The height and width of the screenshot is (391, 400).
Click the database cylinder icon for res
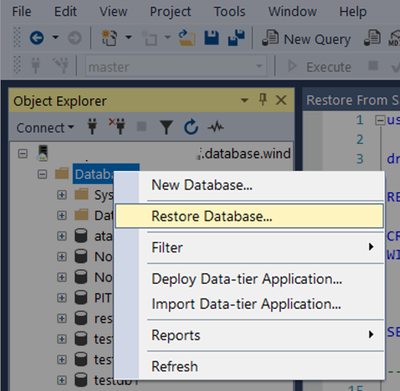pos(81,318)
